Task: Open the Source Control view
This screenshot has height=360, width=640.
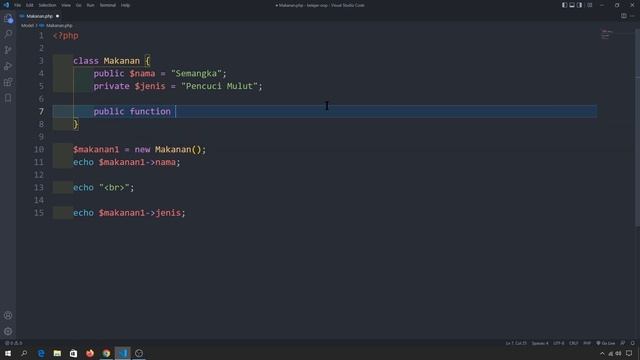Action: coord(8,50)
